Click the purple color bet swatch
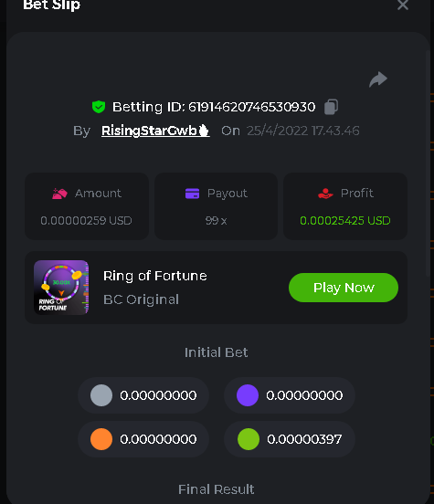 (248, 395)
